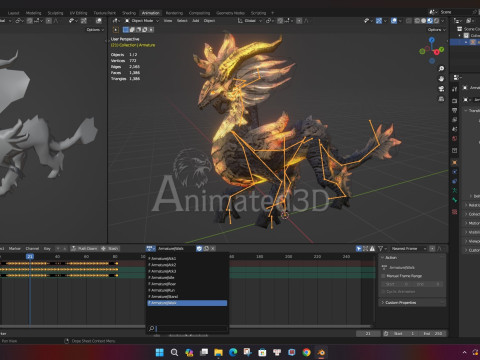The width and height of the screenshot is (480, 360).
Task: Click the zoom magnifier icon in viewport
Action: coord(441,69)
